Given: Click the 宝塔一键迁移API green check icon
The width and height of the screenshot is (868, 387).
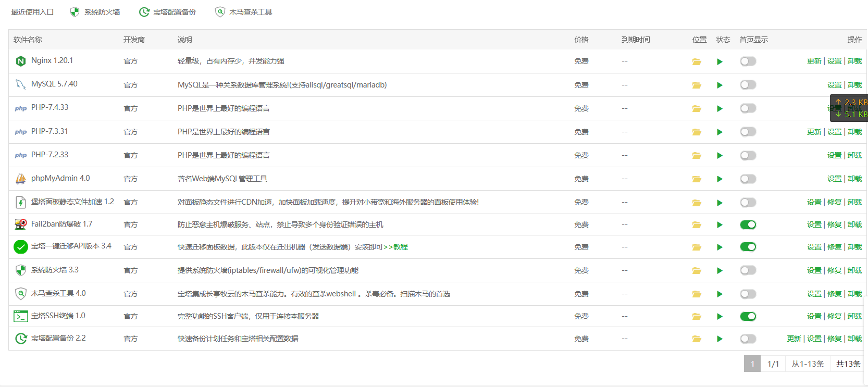Looking at the screenshot, I should pyautogui.click(x=20, y=247).
